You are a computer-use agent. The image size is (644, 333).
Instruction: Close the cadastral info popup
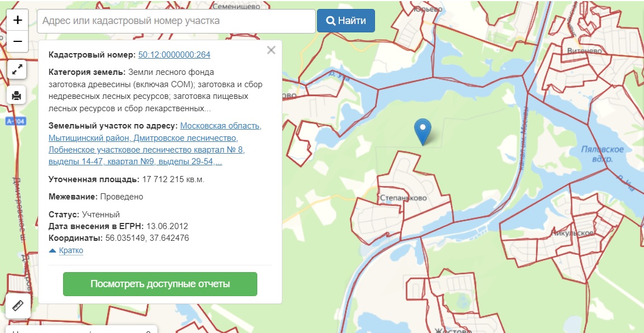point(271,50)
